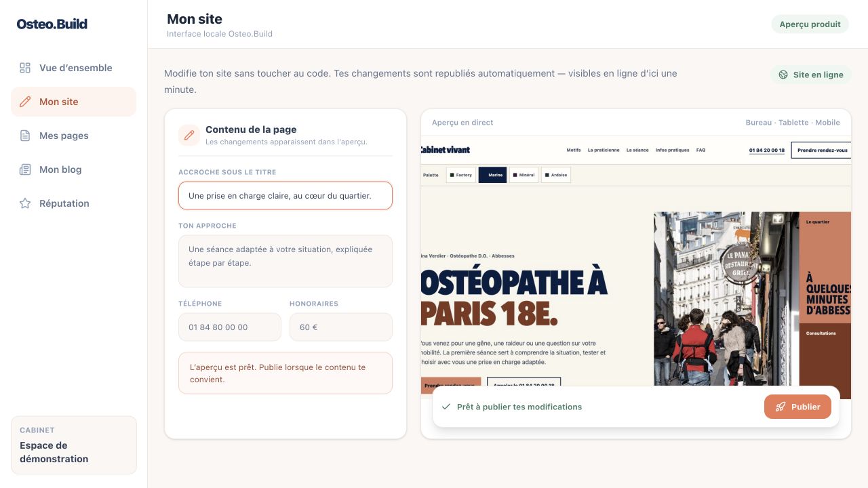This screenshot has width=868, height=488.
Task: Click the L'aperçu est prêt notice
Action: [x=285, y=373]
